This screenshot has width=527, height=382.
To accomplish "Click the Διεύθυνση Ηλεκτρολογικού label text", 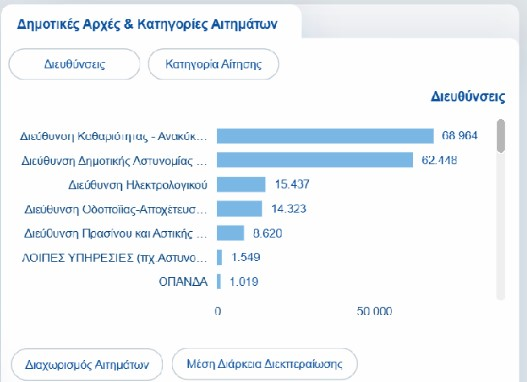I will click(x=138, y=185).
